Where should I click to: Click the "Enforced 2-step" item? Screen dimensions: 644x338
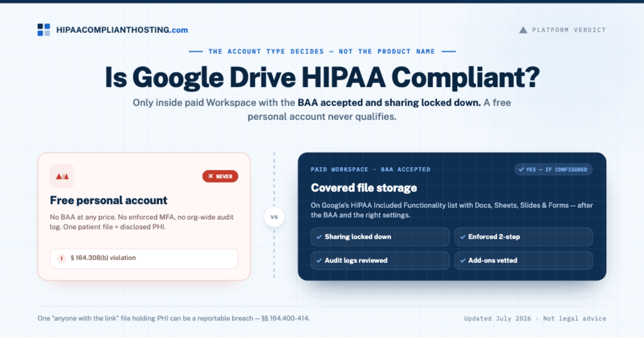point(524,237)
